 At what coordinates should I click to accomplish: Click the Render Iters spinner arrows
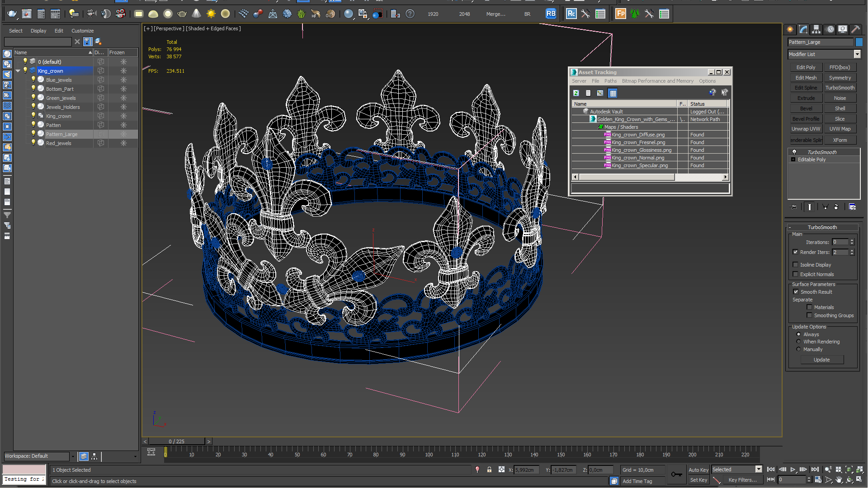852,252
